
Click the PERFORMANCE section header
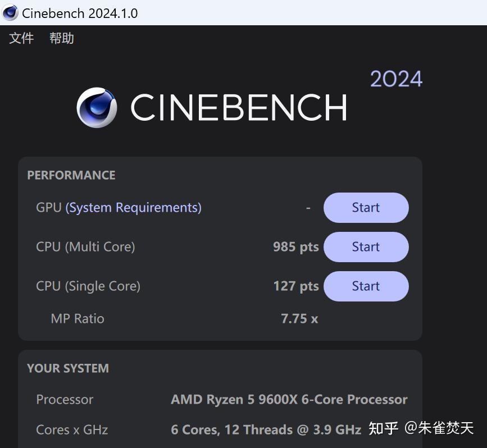71,175
